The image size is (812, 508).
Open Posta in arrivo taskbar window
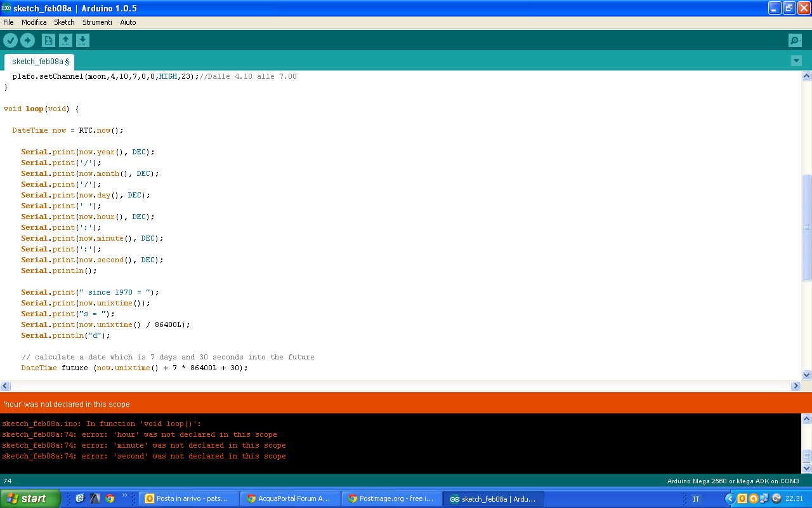[x=189, y=498]
